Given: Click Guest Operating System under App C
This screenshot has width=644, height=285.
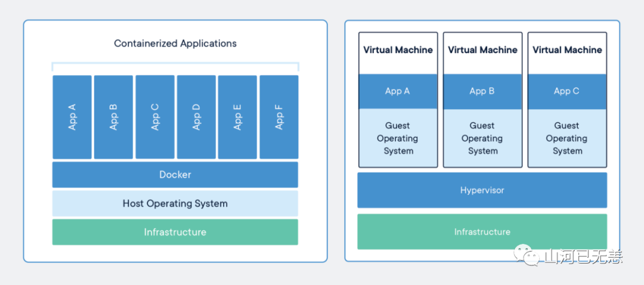Looking at the screenshot, I should (x=567, y=138).
